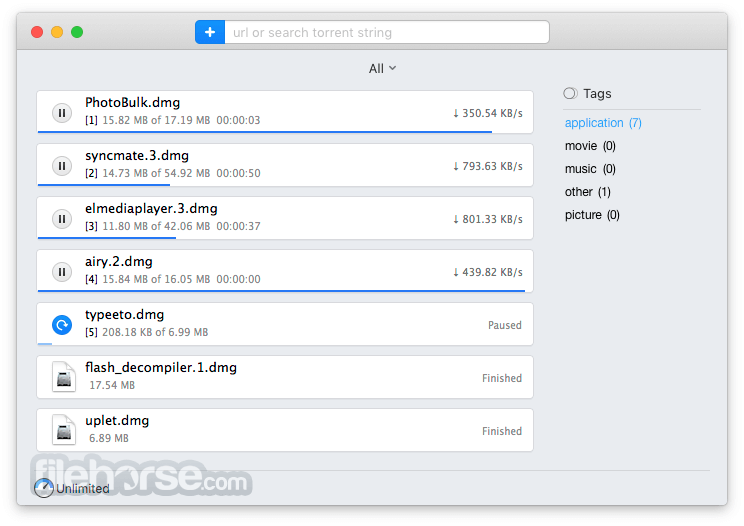Select the typeeto.dmg file name
The height and width of the screenshot is (526, 744).
pos(124,315)
